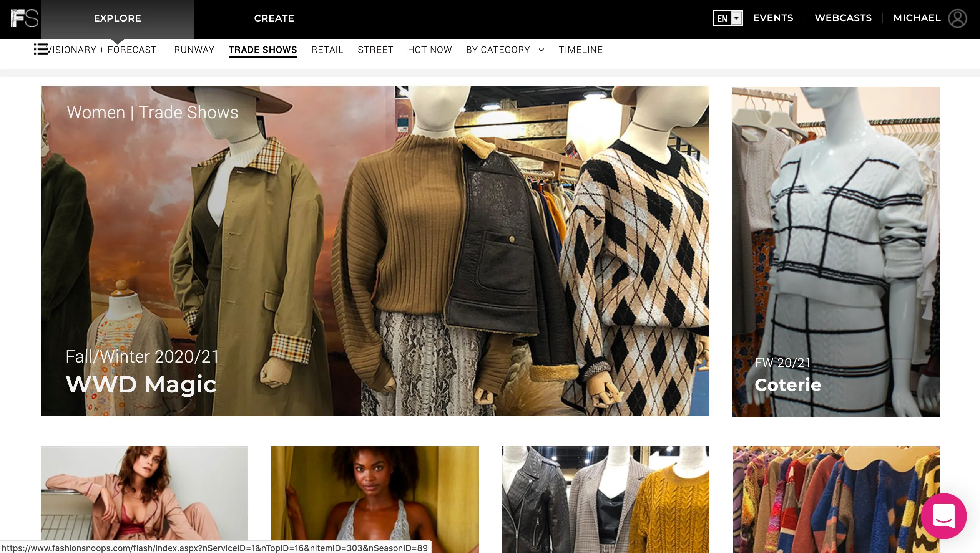Image resolution: width=980 pixels, height=553 pixels.
Task: Go to the Runway section
Action: [194, 50]
